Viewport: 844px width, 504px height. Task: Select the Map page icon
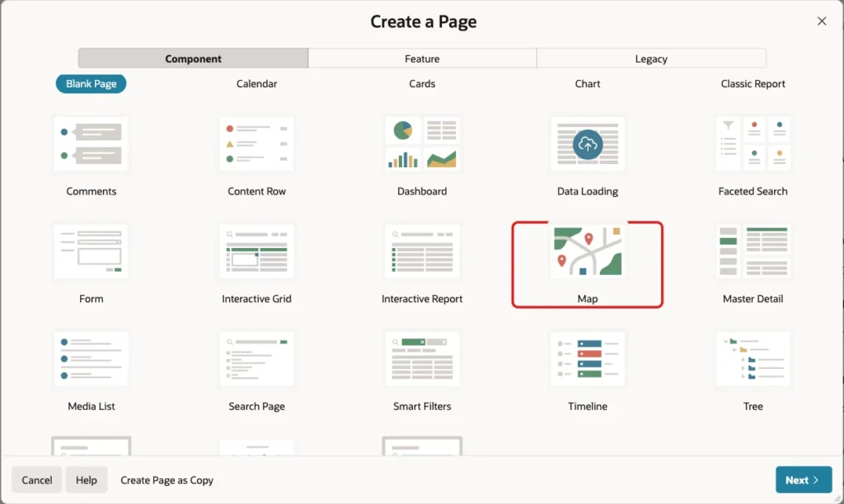(x=587, y=251)
